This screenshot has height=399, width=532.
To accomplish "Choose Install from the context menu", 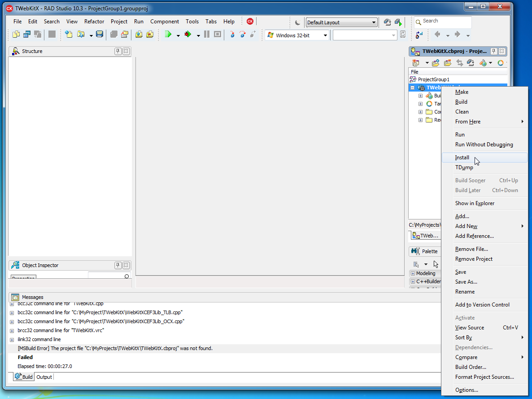I will (484, 158).
